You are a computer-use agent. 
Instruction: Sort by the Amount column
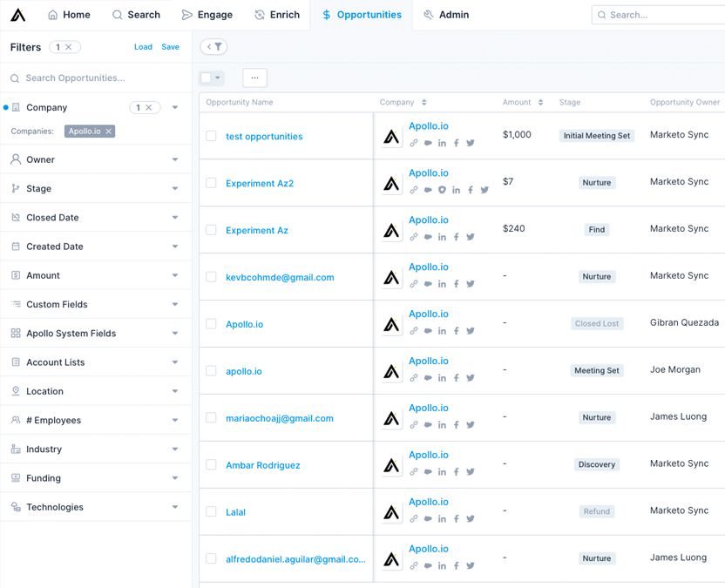(540, 103)
